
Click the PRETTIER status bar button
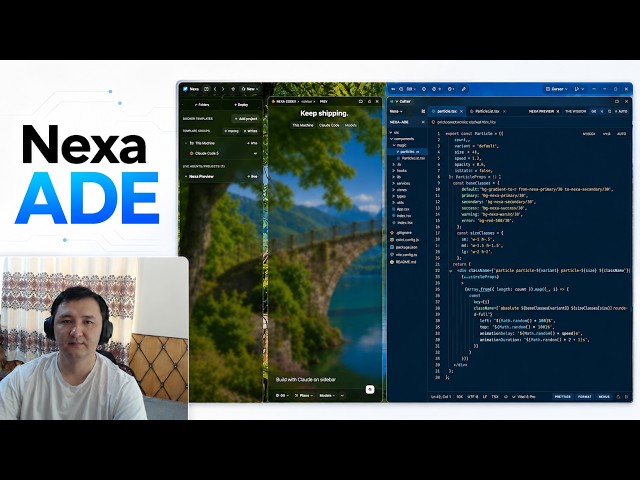(562, 397)
